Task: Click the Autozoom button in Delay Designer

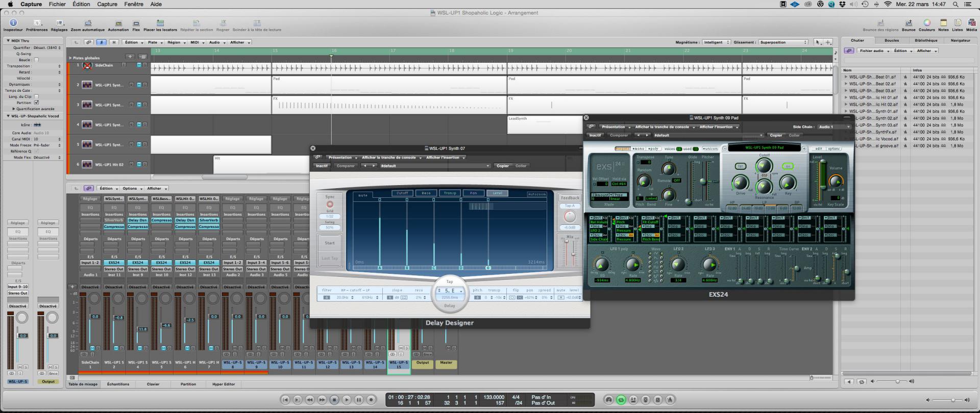Action: (x=537, y=194)
